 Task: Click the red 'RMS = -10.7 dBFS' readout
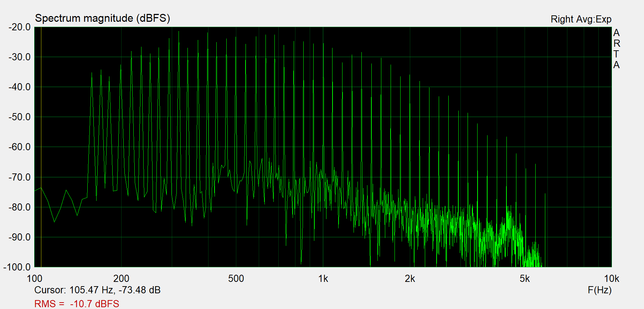pyautogui.click(x=77, y=304)
